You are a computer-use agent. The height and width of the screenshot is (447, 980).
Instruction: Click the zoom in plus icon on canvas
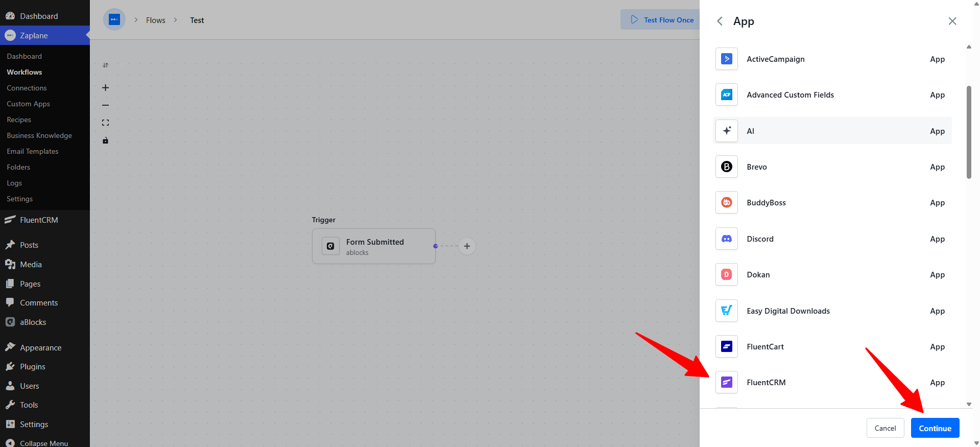[105, 88]
